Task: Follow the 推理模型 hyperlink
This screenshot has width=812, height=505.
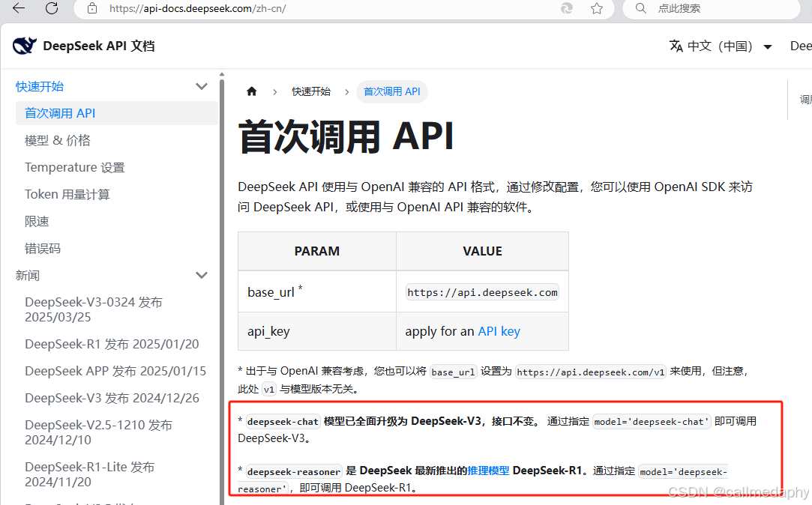Action: point(488,471)
